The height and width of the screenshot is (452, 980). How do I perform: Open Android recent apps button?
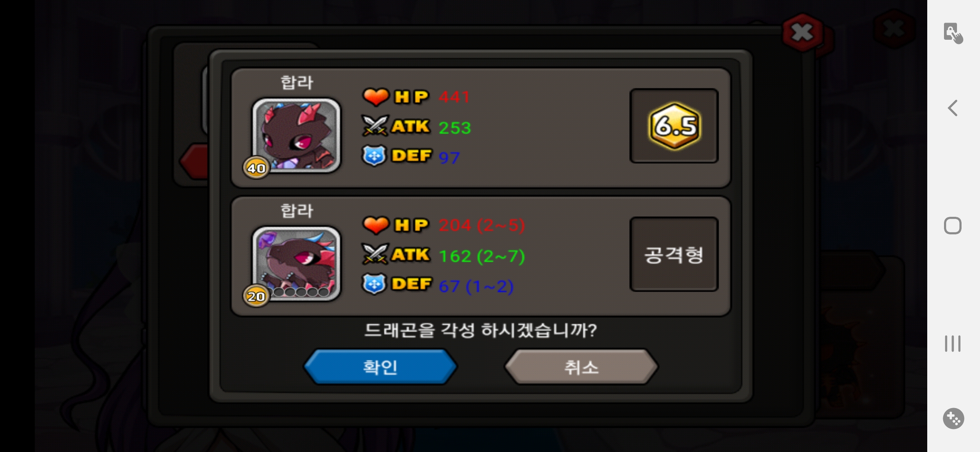pos(953,344)
